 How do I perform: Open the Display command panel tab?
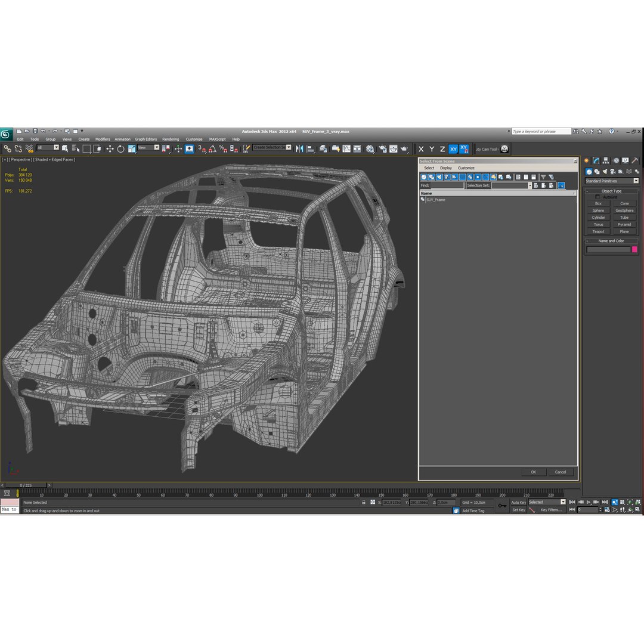click(625, 160)
